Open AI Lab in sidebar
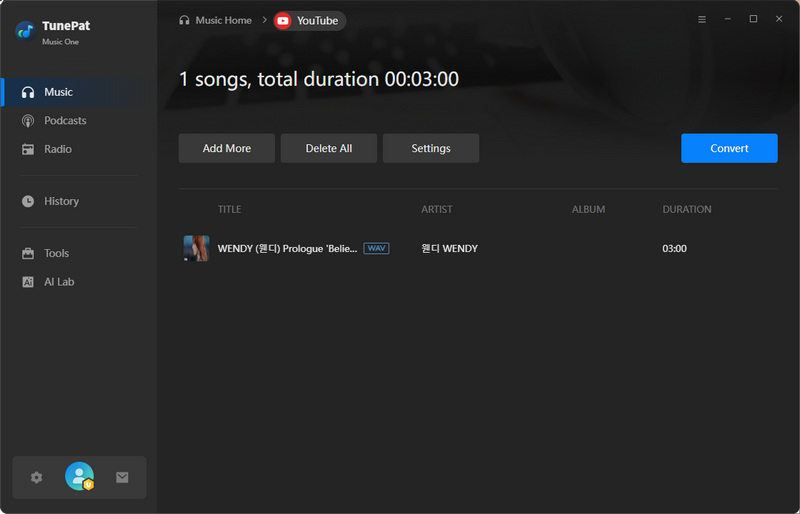The width and height of the screenshot is (800, 514). [x=59, y=282]
